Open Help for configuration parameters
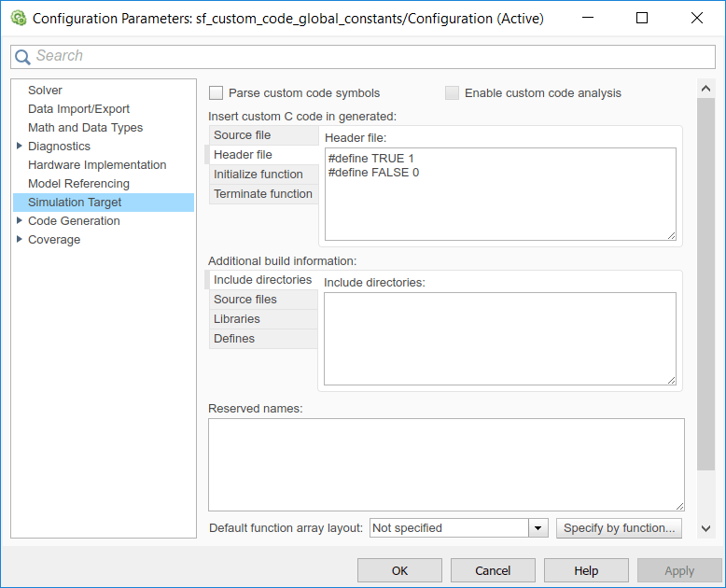The height and width of the screenshot is (588, 726). [x=586, y=570]
